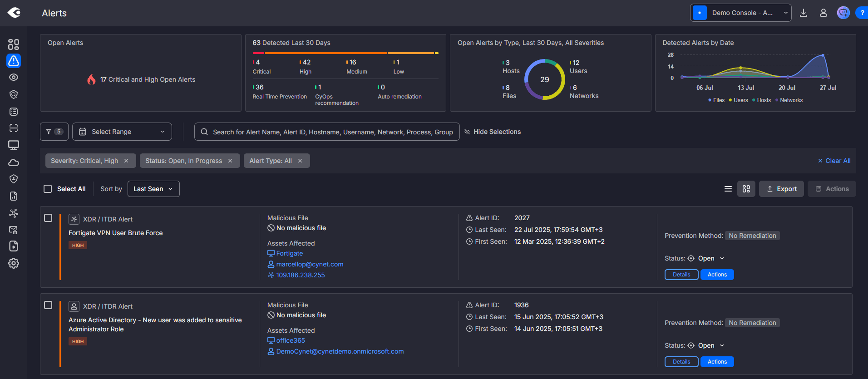Open the settings gear in the sidebar
Viewport: 868px width, 379px height.
[x=14, y=263]
